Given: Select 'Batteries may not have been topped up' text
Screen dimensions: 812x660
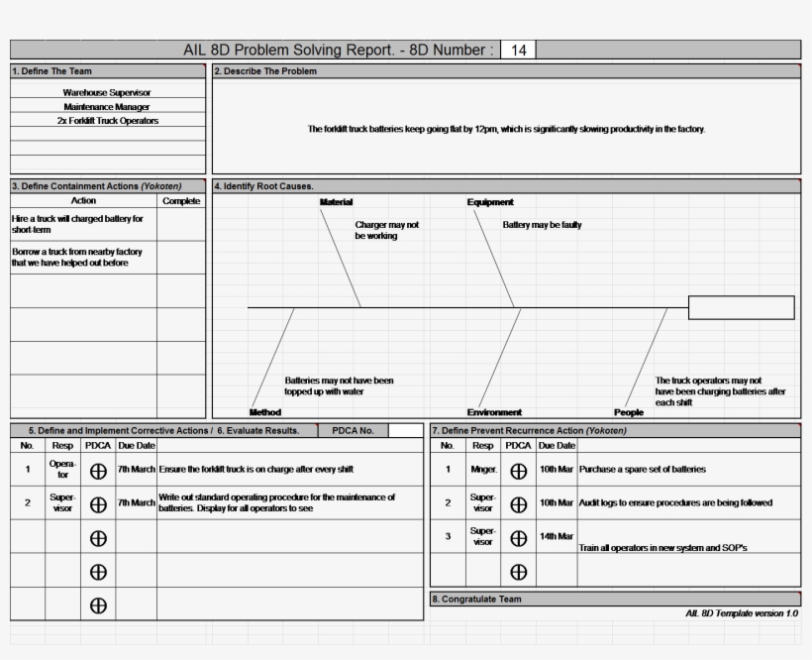Looking at the screenshot, I should pyautogui.click(x=339, y=385).
